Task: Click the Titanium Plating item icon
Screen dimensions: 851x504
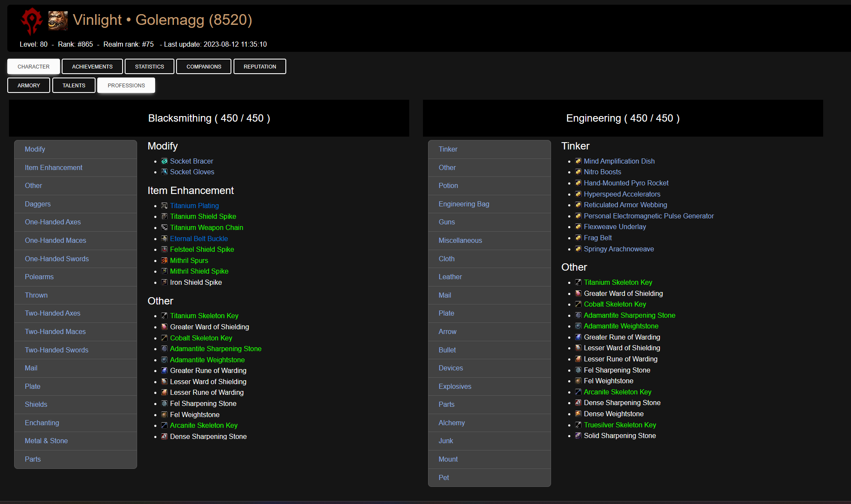Action: (x=164, y=206)
